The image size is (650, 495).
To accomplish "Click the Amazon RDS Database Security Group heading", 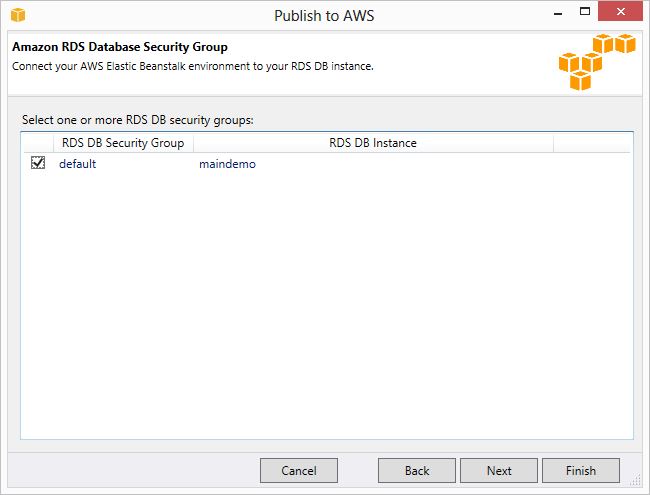I will (x=120, y=47).
